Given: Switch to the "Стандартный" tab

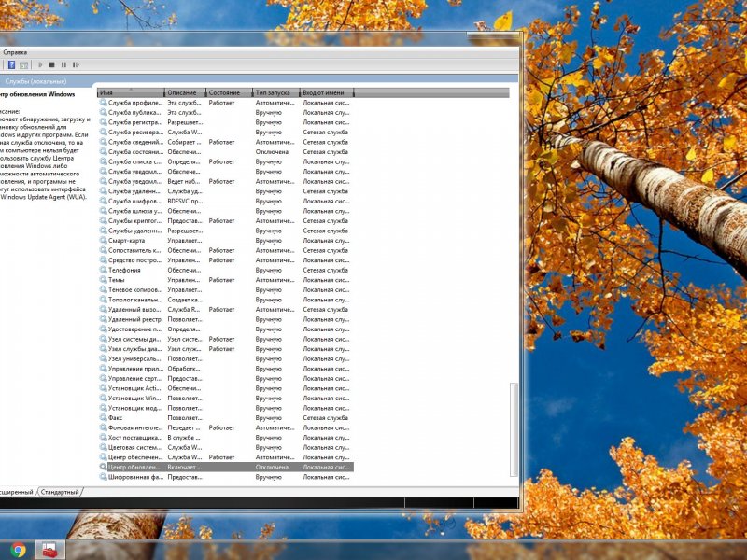Looking at the screenshot, I should click(60, 492).
